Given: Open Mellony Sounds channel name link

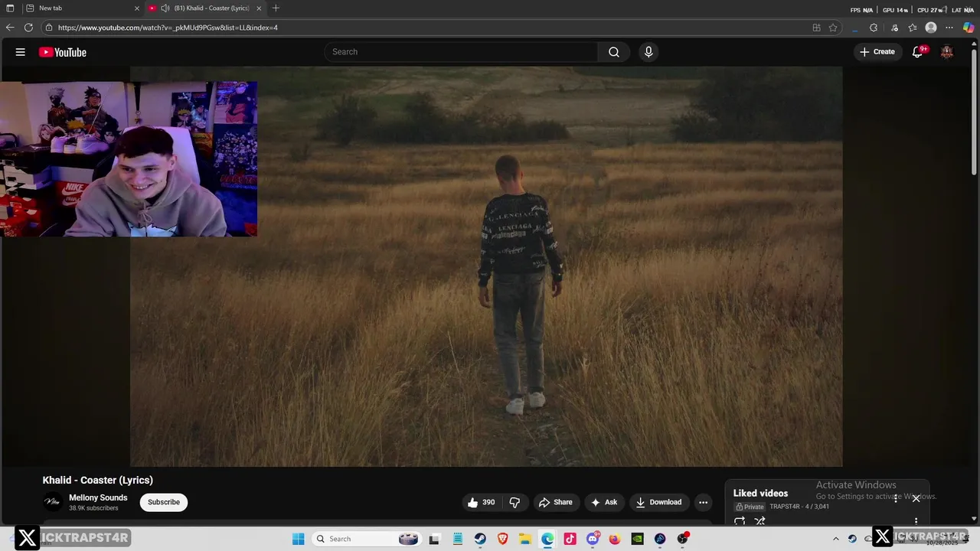Looking at the screenshot, I should [98, 497].
